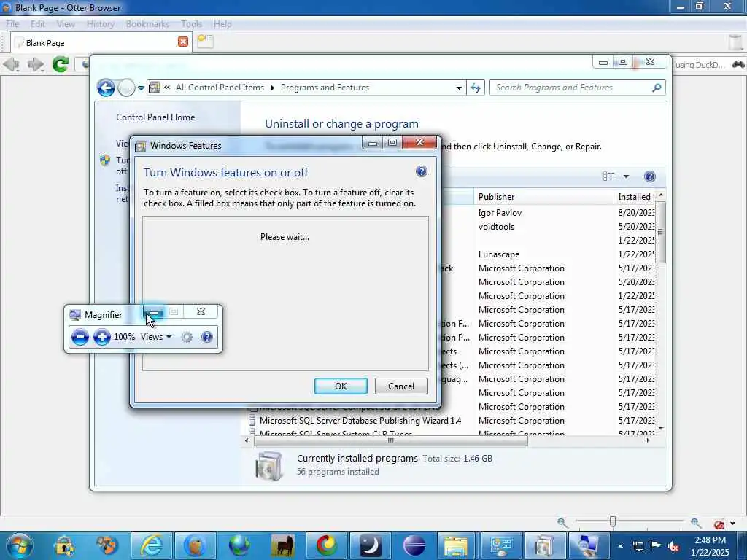Viewport: 747px width, 560px height.
Task: Open the Action Center flag icon
Action: pos(656,546)
